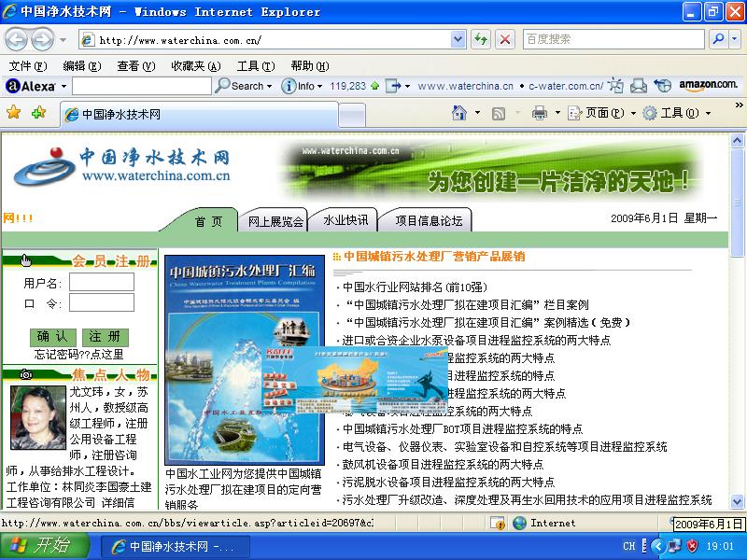
Task: Click the magnifier search button
Action: (718, 39)
